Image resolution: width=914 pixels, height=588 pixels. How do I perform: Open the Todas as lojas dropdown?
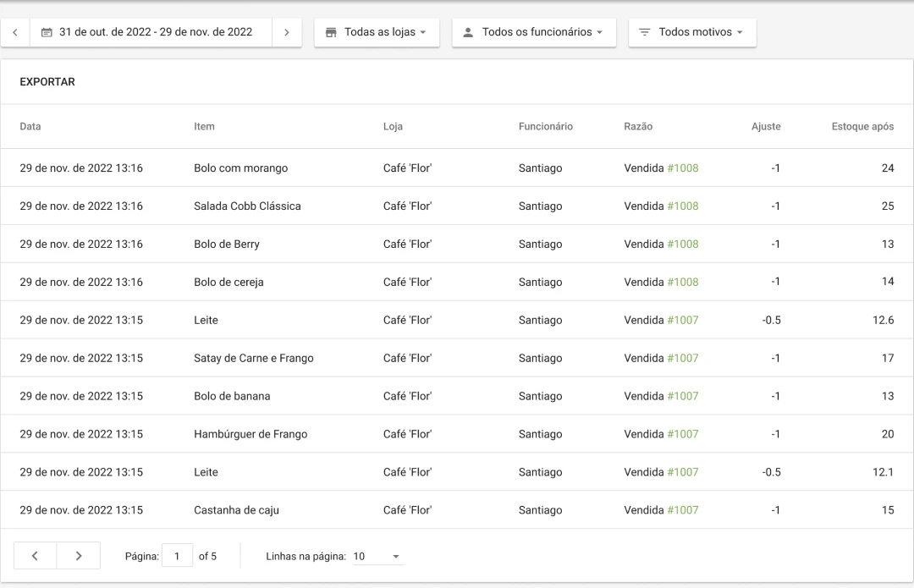[377, 33]
